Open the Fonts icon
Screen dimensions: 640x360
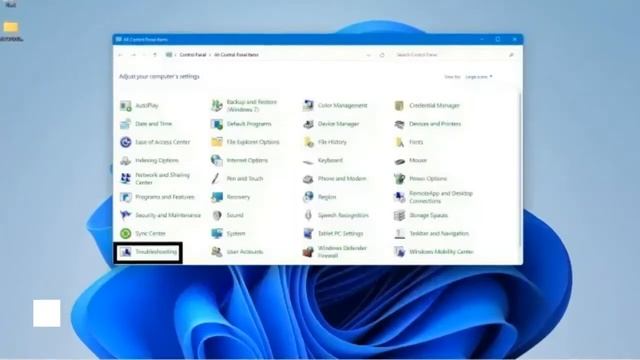pyautogui.click(x=399, y=142)
